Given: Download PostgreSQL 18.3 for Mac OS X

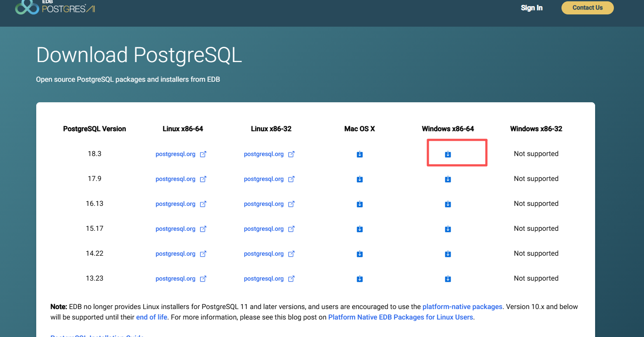Looking at the screenshot, I should coord(360,154).
